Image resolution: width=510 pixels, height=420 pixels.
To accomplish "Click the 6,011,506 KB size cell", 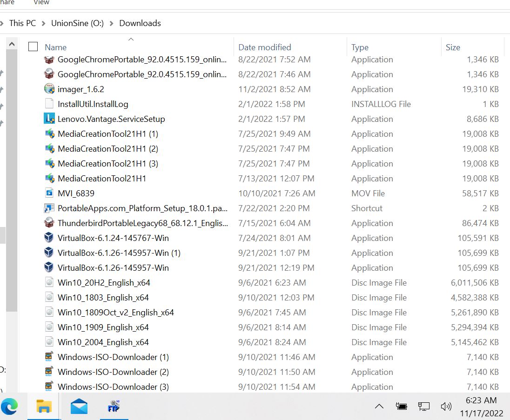I will (475, 283).
